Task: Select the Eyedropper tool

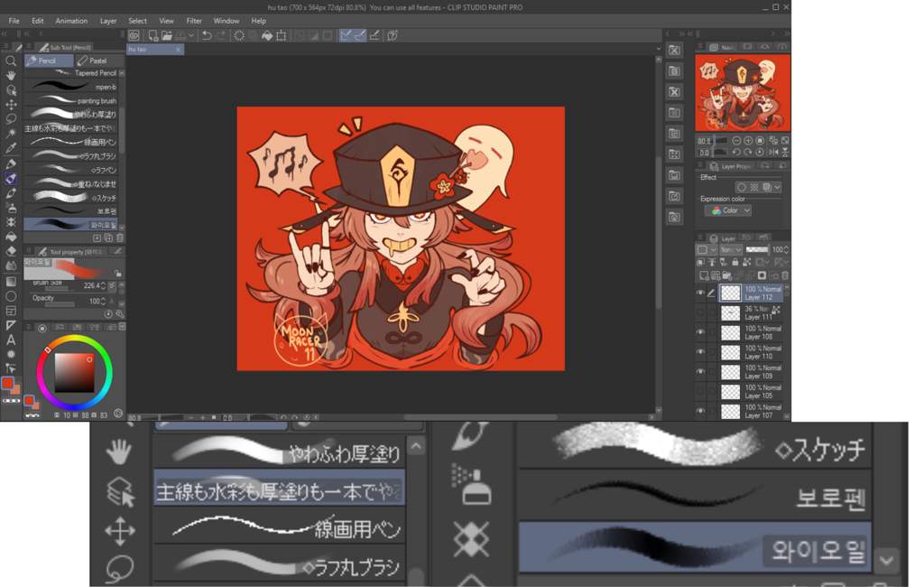Action: click(x=11, y=148)
